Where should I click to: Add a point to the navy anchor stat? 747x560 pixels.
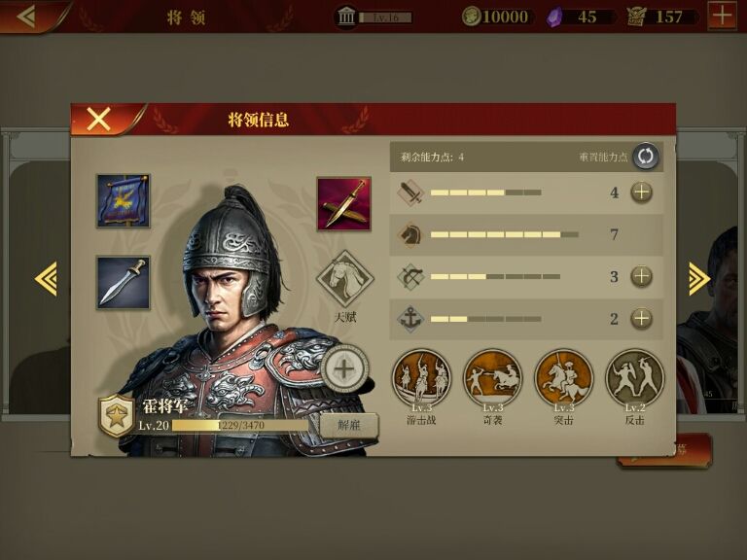pyautogui.click(x=642, y=319)
